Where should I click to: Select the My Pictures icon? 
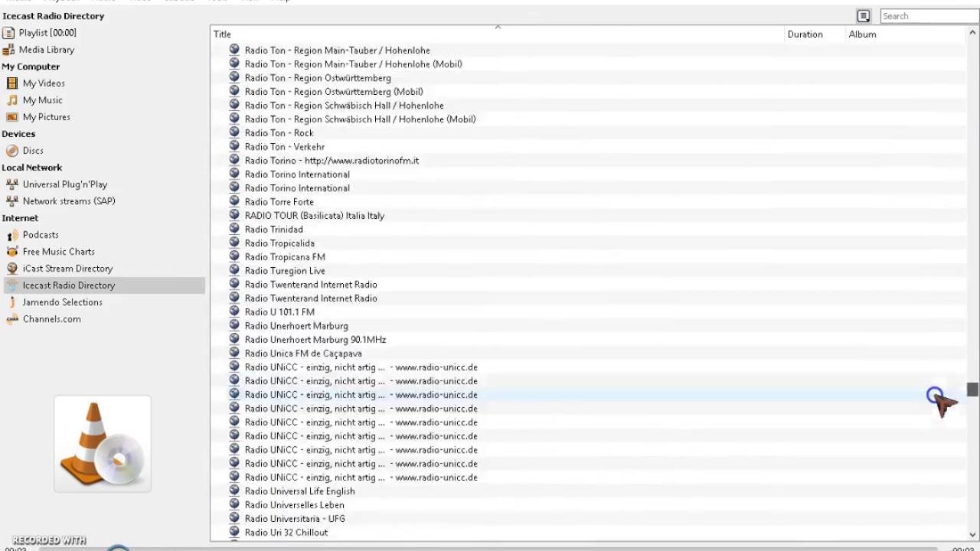pyautogui.click(x=12, y=117)
